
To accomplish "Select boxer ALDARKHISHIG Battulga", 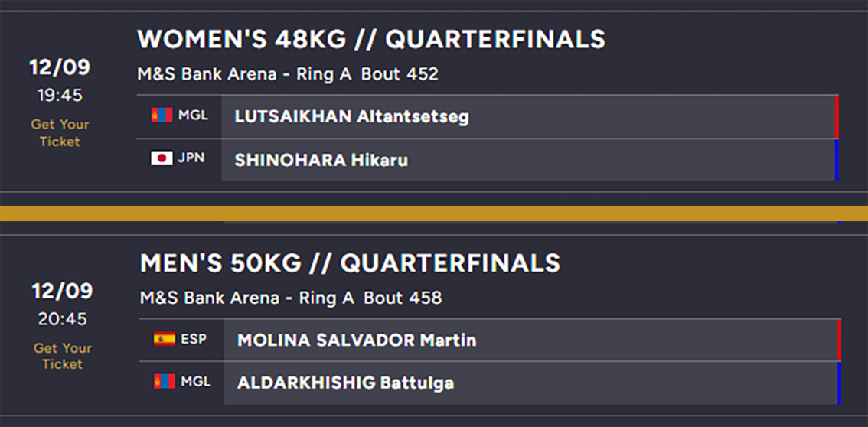I will [345, 383].
